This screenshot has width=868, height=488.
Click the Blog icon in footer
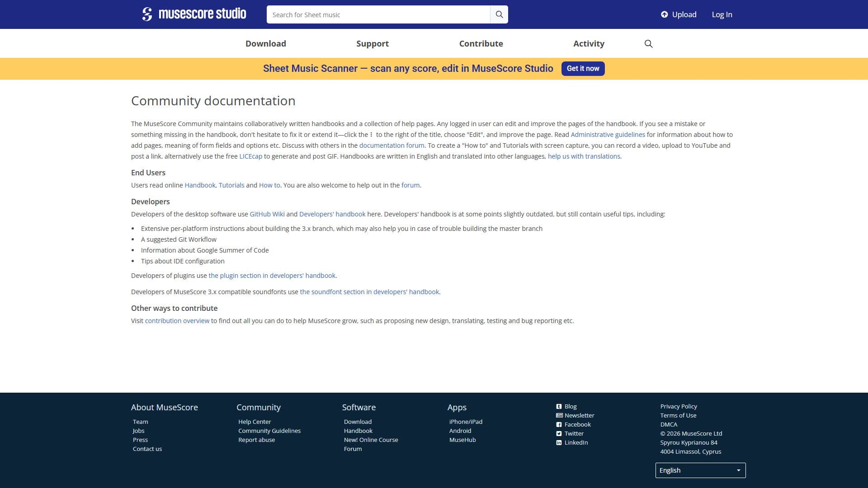click(x=559, y=407)
